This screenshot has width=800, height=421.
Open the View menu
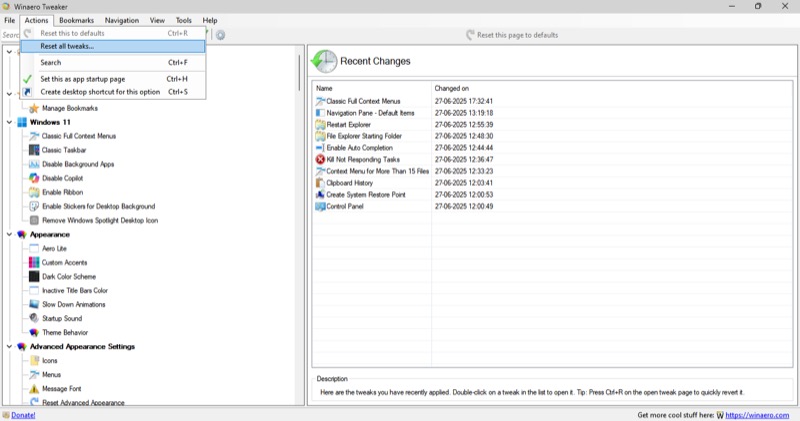pyautogui.click(x=157, y=20)
